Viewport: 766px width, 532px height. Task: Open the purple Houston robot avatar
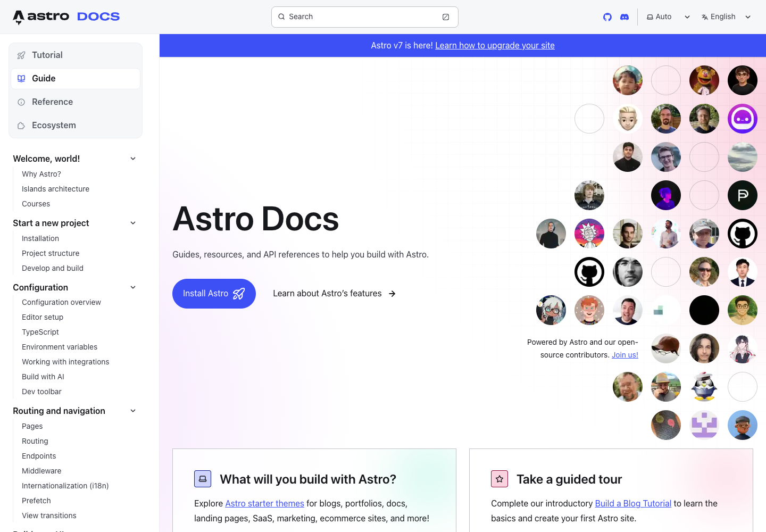click(743, 119)
